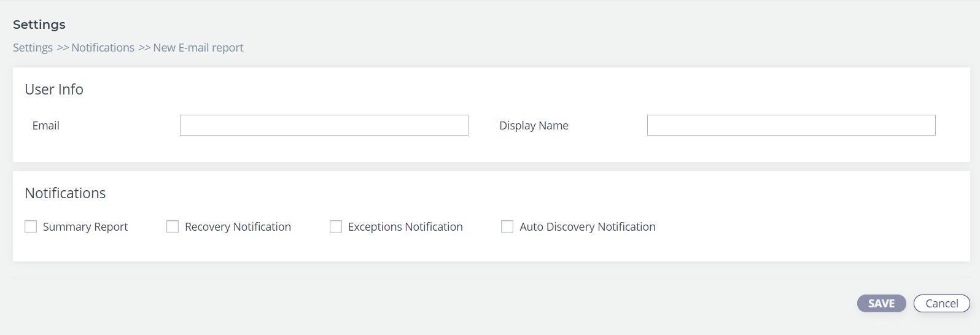Toggle the Auto Discovery Notification checkbox
This screenshot has height=335, width=980.
[507, 226]
